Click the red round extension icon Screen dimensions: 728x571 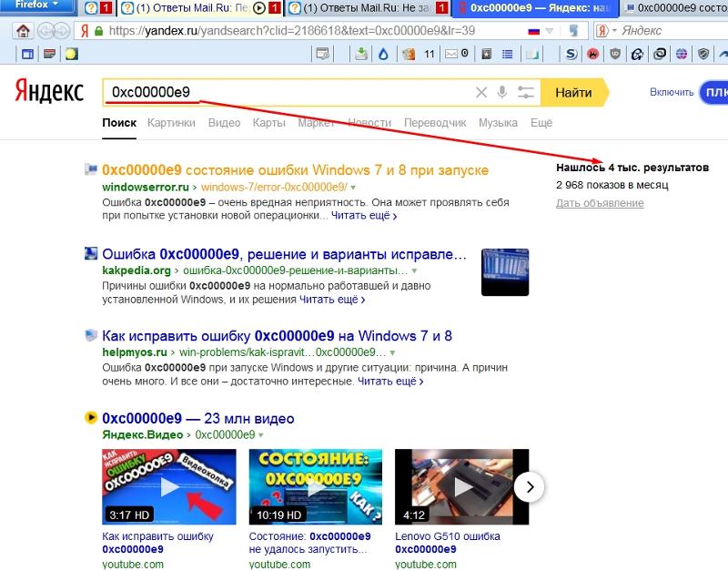coord(593,54)
